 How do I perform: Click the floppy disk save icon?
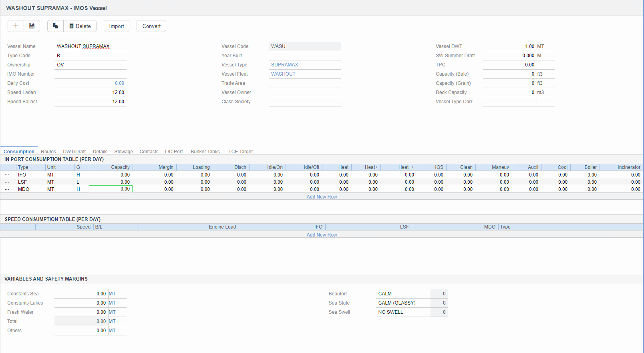(x=32, y=26)
